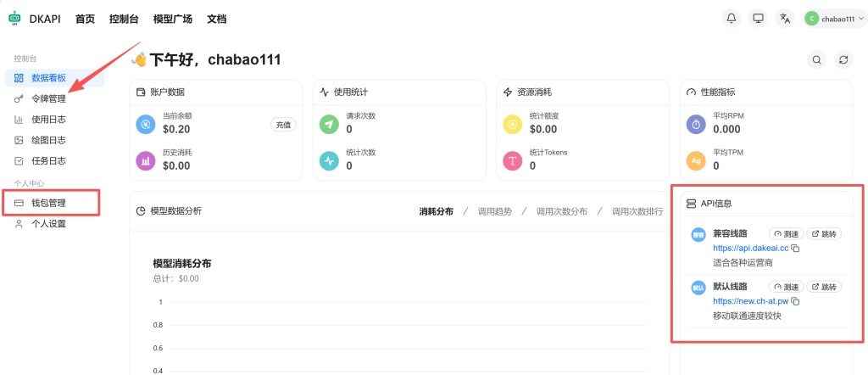The image size is (868, 375).
Task: Switch to the 调用次数分布 tab
Action: [x=562, y=211]
